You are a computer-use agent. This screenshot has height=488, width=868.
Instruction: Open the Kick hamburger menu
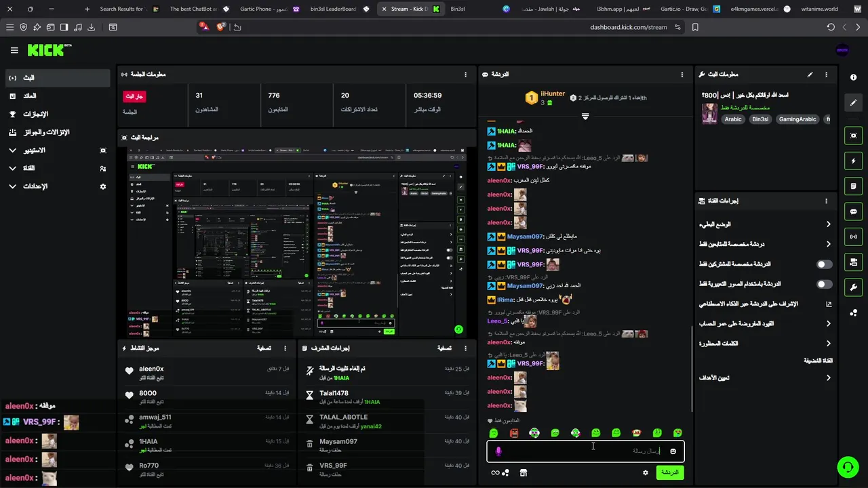coord(14,50)
